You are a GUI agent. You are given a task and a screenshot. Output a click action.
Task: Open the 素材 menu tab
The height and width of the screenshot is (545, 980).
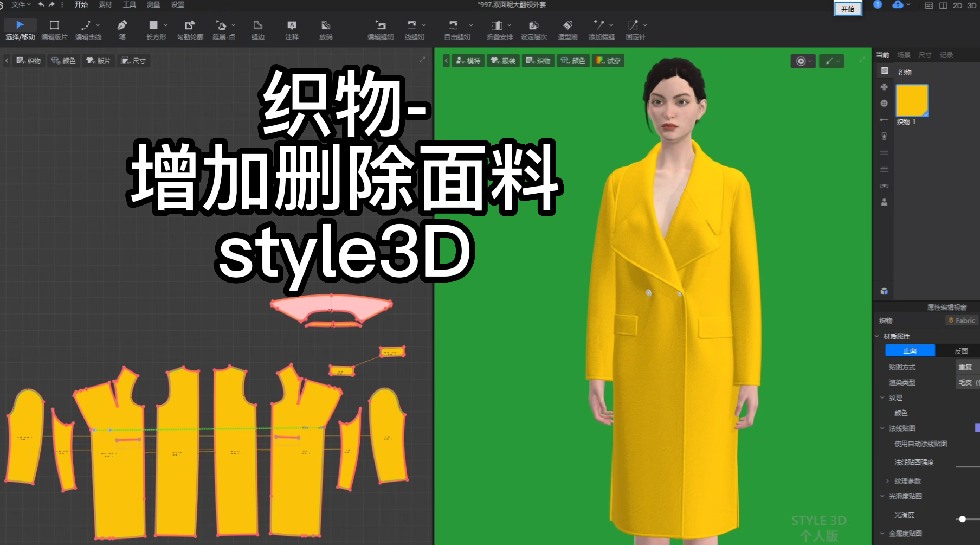click(105, 4)
